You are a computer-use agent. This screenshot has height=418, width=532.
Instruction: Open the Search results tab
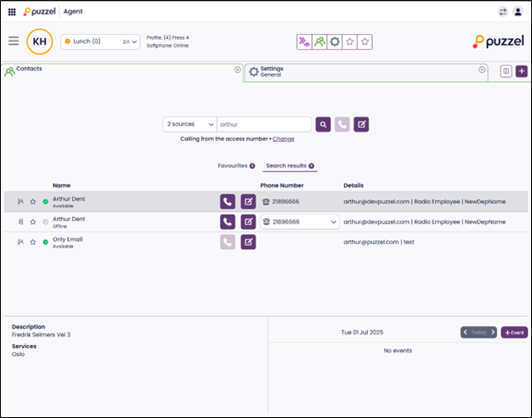(290, 166)
